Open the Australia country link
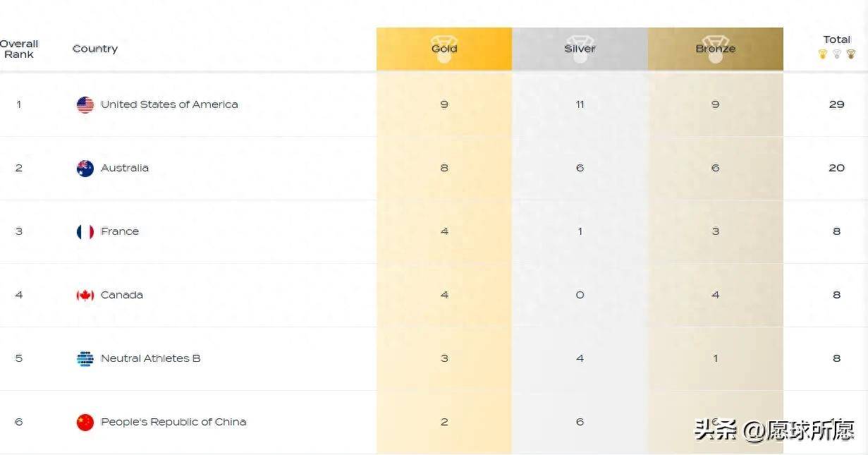The image size is (868, 455). coord(125,168)
